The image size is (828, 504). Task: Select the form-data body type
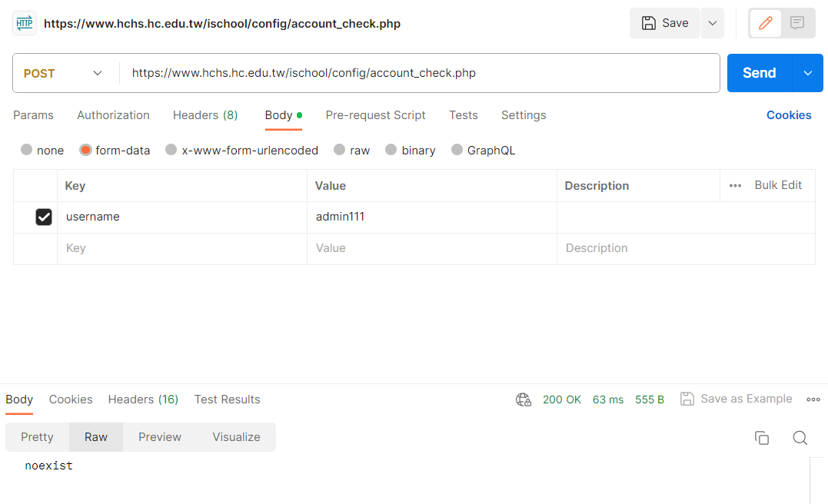click(x=85, y=150)
